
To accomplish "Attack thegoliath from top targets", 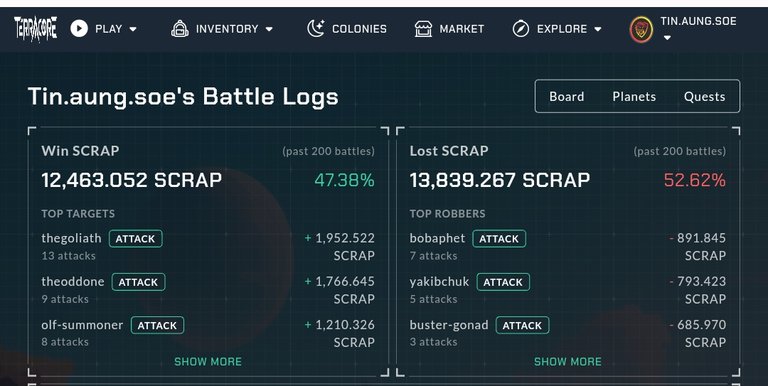I will click(136, 239).
